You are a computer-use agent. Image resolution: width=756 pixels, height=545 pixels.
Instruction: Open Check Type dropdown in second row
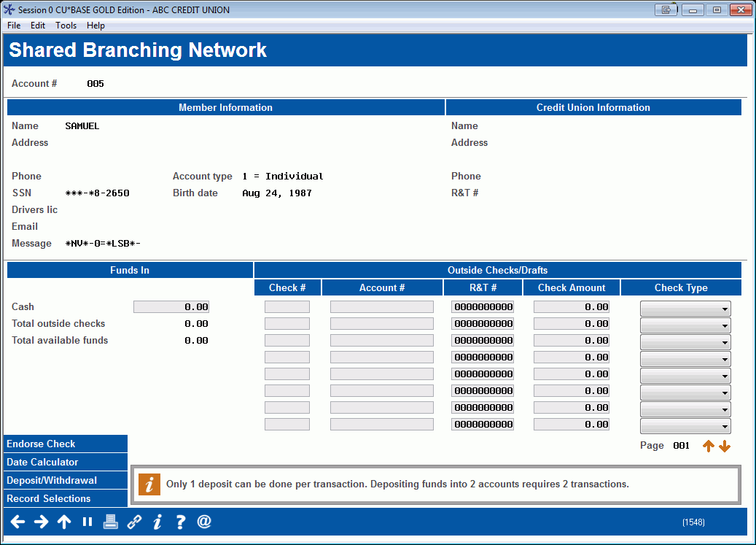tap(685, 325)
